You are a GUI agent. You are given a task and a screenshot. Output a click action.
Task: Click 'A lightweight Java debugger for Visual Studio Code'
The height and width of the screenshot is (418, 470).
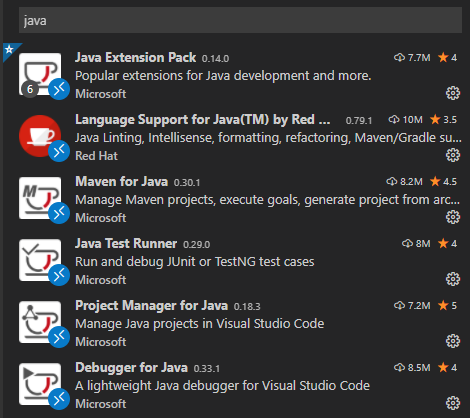pyautogui.click(x=222, y=386)
